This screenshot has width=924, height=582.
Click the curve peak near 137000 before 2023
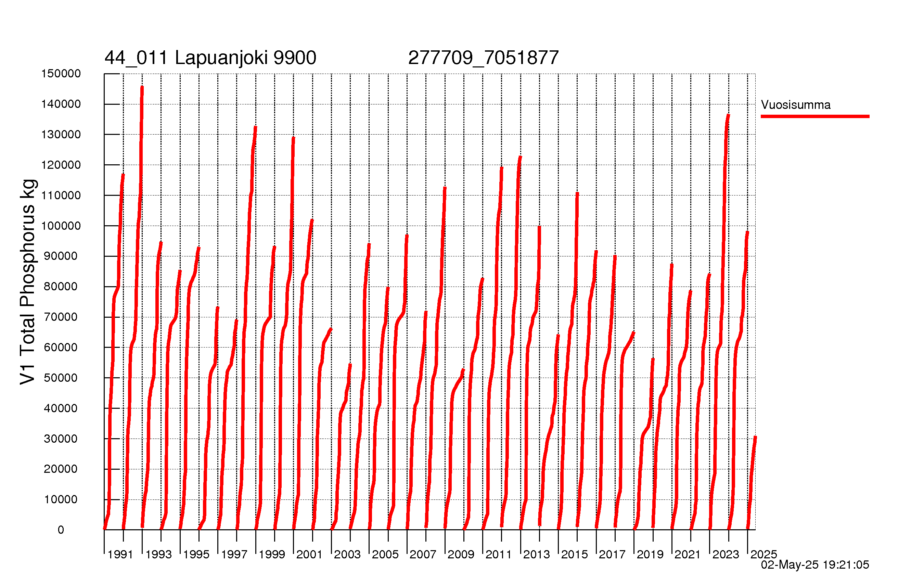click(728, 116)
